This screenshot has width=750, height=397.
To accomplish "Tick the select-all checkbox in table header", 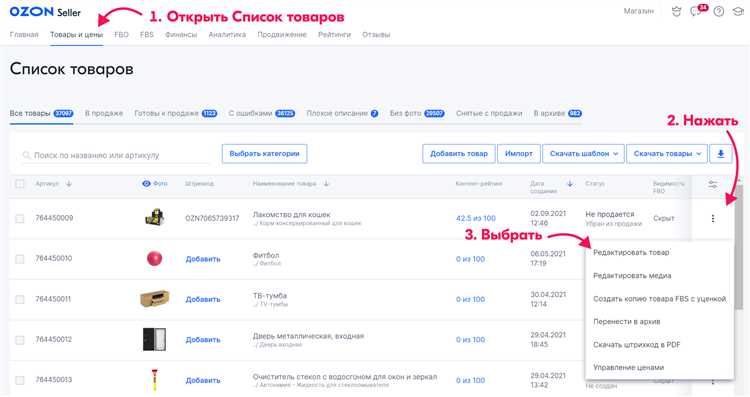I will click(20, 184).
